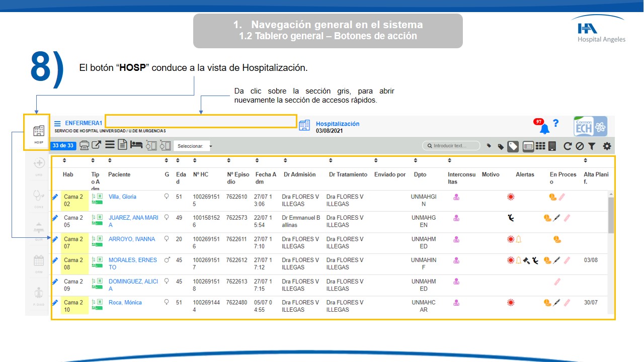The image size is (644, 362).
Task: Open the notifications bell with 97 badge
Action: point(544,129)
